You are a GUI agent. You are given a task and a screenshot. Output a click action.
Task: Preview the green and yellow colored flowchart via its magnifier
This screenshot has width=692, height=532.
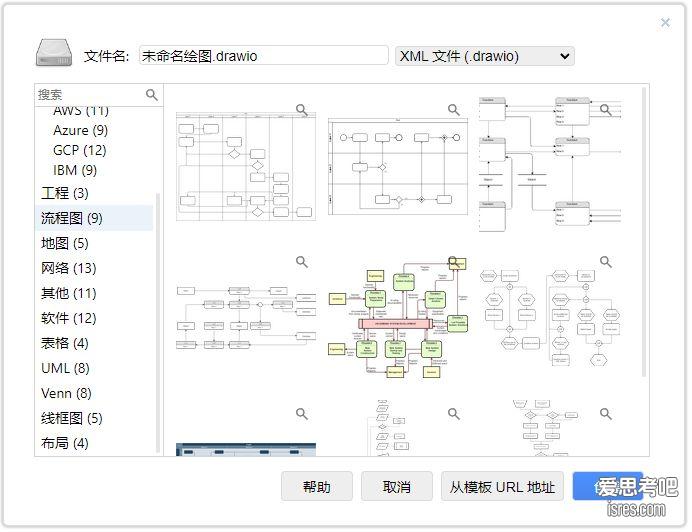pos(454,262)
